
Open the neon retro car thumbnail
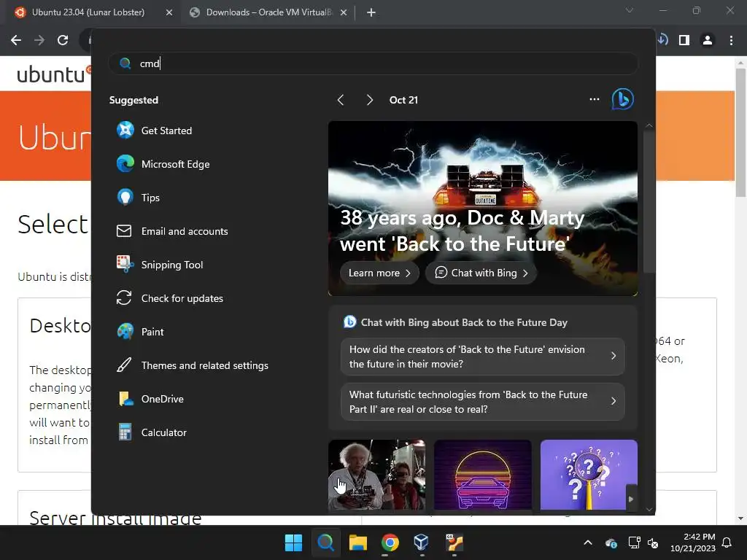[x=483, y=474]
